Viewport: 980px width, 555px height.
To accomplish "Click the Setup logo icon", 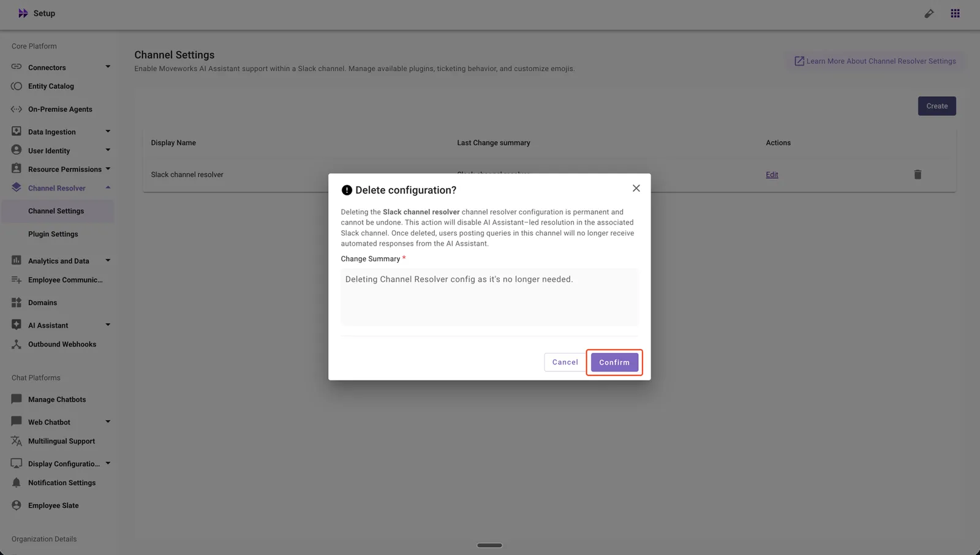I will click(23, 13).
